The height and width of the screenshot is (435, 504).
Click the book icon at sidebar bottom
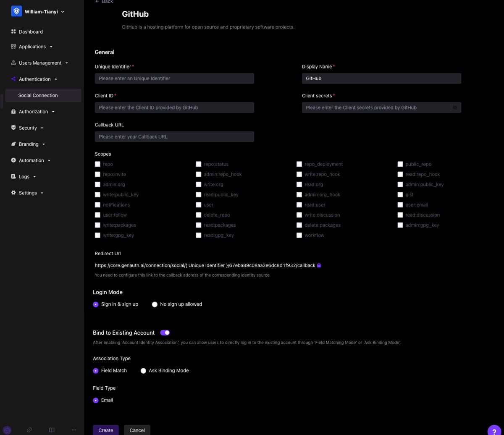(52, 430)
